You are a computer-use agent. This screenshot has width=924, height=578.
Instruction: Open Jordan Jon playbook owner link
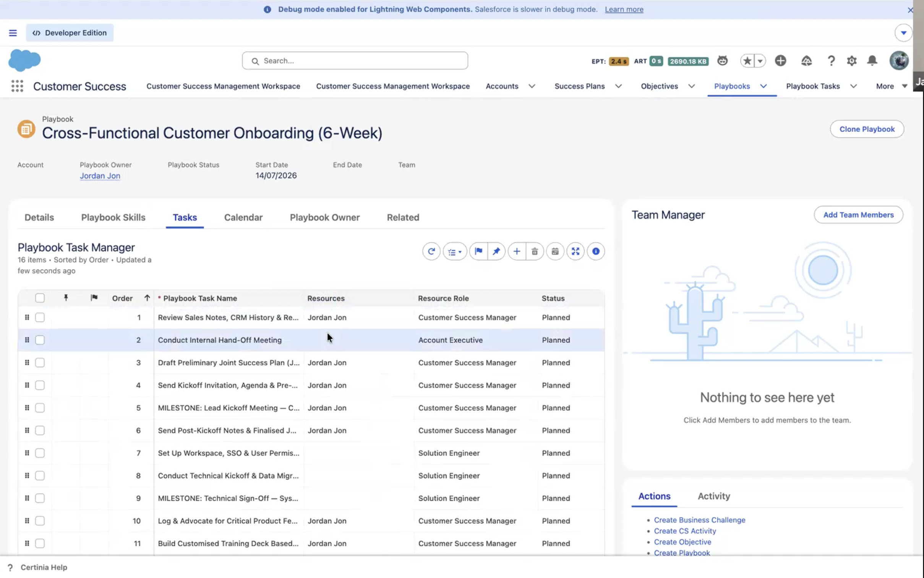100,175
